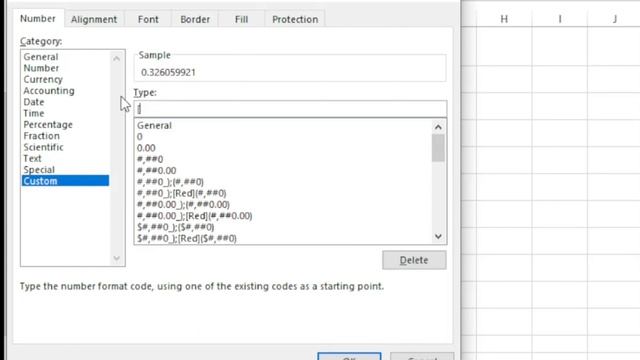Choose General in the Category list

pyautogui.click(x=41, y=57)
